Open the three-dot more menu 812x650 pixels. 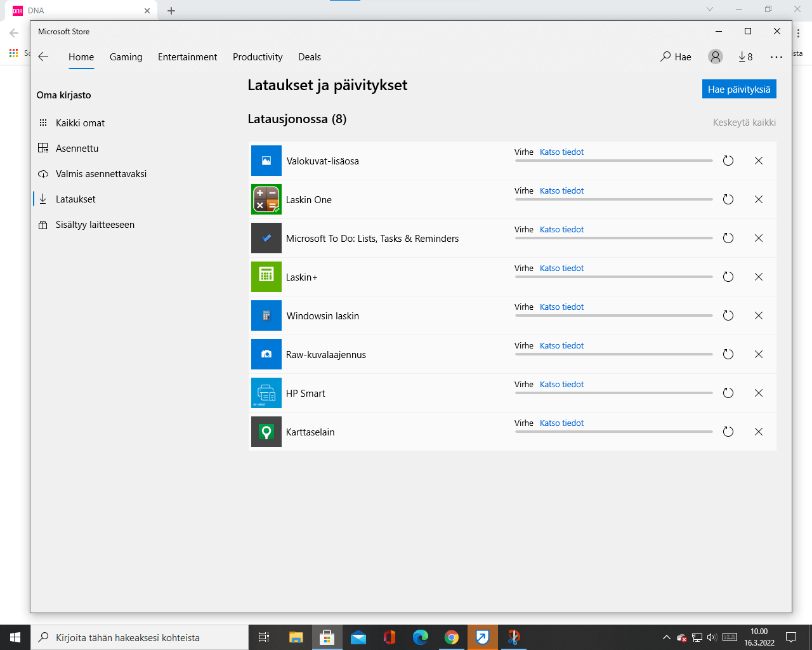click(x=776, y=56)
